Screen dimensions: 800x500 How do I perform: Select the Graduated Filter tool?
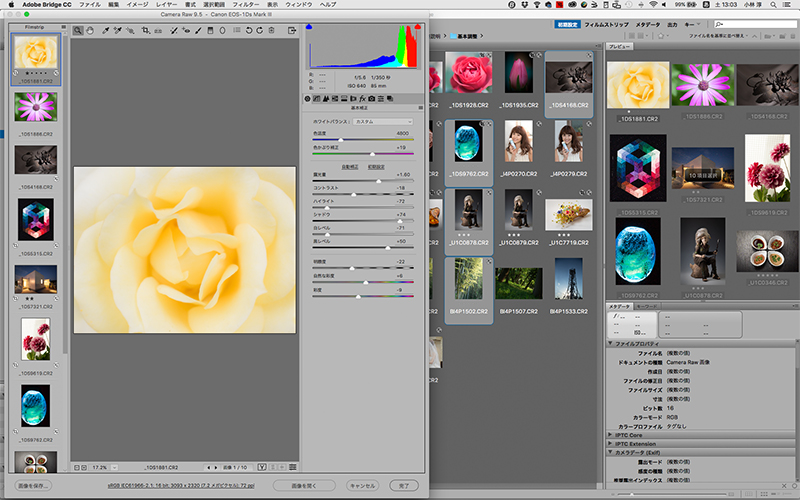(210, 31)
